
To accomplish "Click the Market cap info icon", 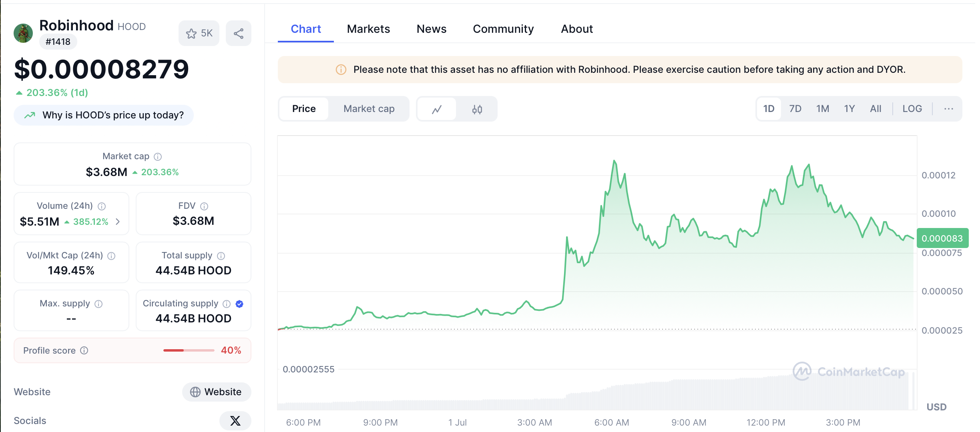I will (158, 157).
